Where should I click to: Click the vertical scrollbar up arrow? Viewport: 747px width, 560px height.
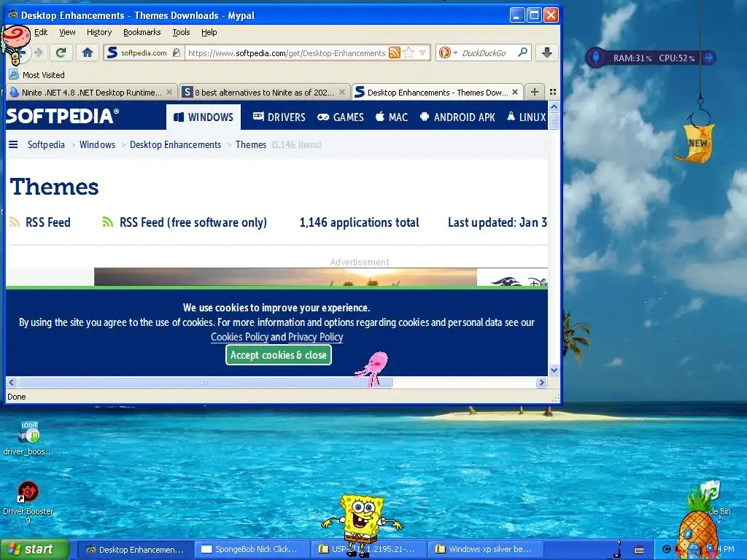554,107
